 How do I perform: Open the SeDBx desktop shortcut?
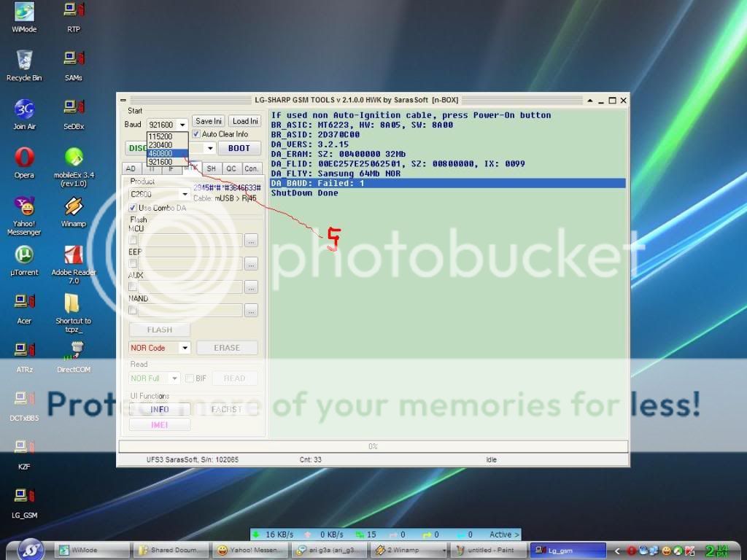[74, 114]
